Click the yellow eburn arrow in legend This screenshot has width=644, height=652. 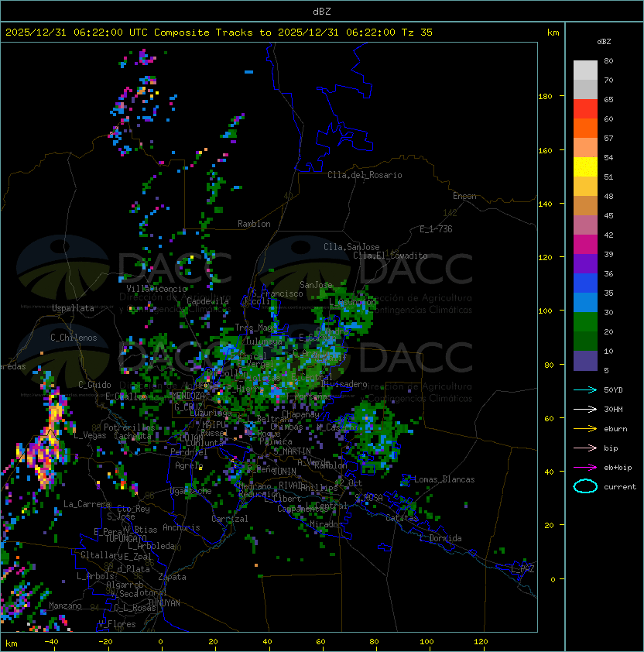pyautogui.click(x=585, y=429)
